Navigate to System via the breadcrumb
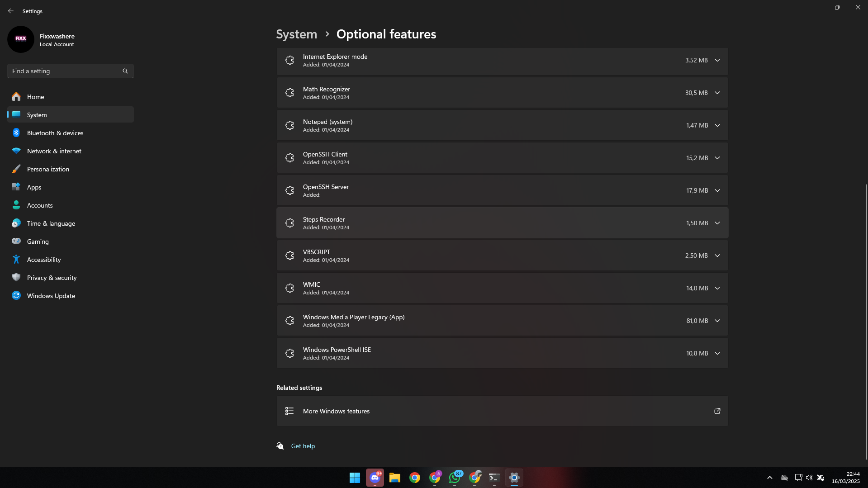The width and height of the screenshot is (868, 488). coord(297,34)
